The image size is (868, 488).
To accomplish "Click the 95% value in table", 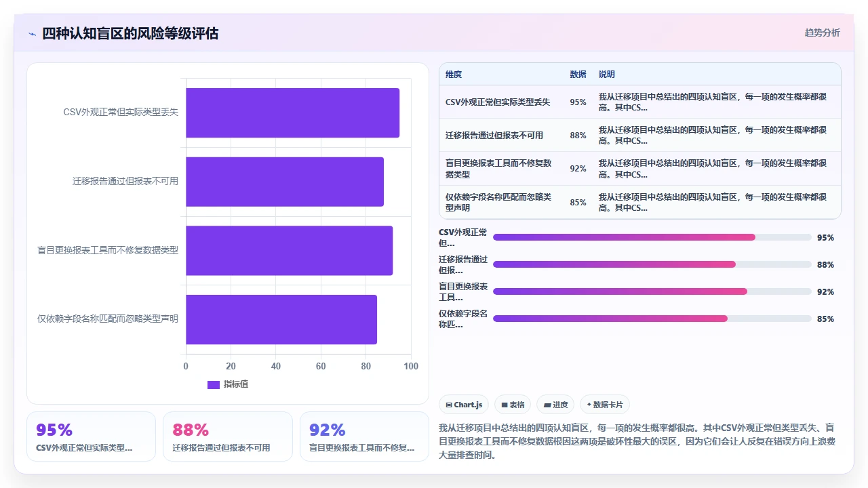I will [x=578, y=102].
